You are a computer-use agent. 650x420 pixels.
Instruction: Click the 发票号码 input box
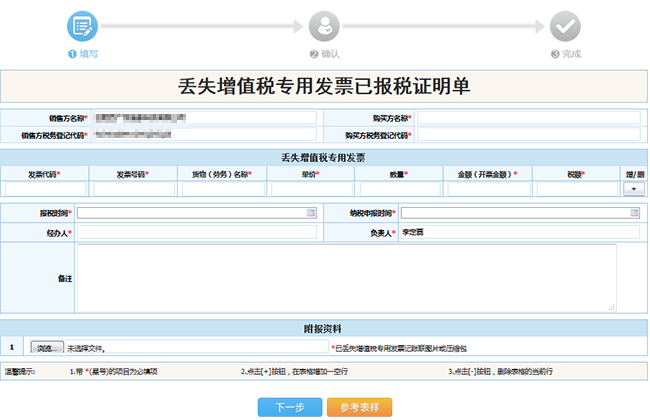point(133,189)
